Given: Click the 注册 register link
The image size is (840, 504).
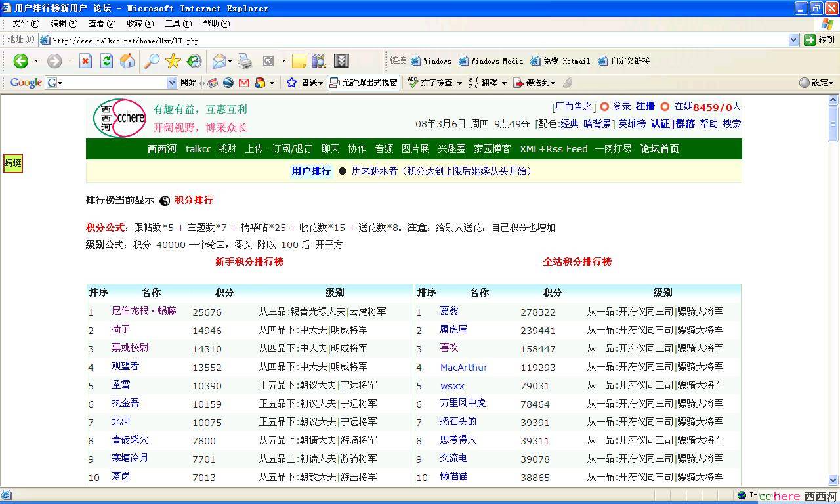Looking at the screenshot, I should [x=645, y=106].
